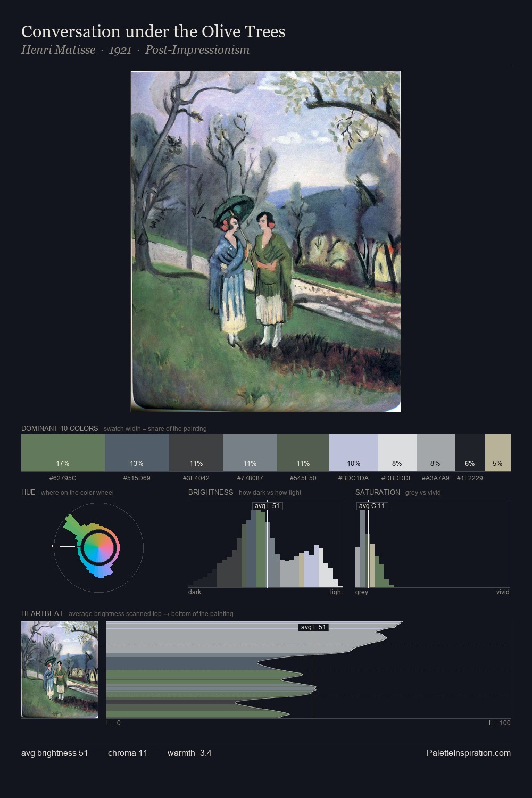Select the slate blue #515D69 swatch
This screenshot has height=798, width=532.
tap(137, 453)
